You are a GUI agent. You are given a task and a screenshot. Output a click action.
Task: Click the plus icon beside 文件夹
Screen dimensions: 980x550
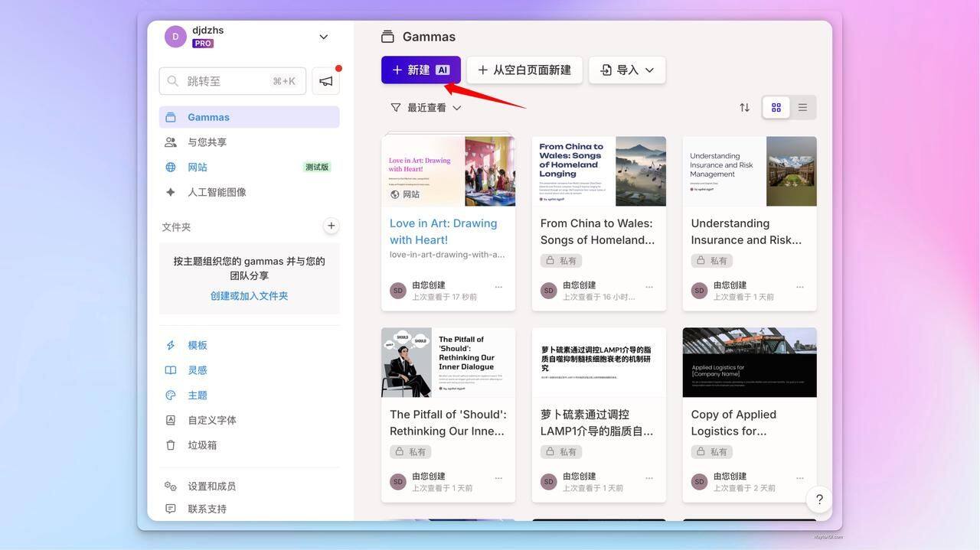[331, 226]
